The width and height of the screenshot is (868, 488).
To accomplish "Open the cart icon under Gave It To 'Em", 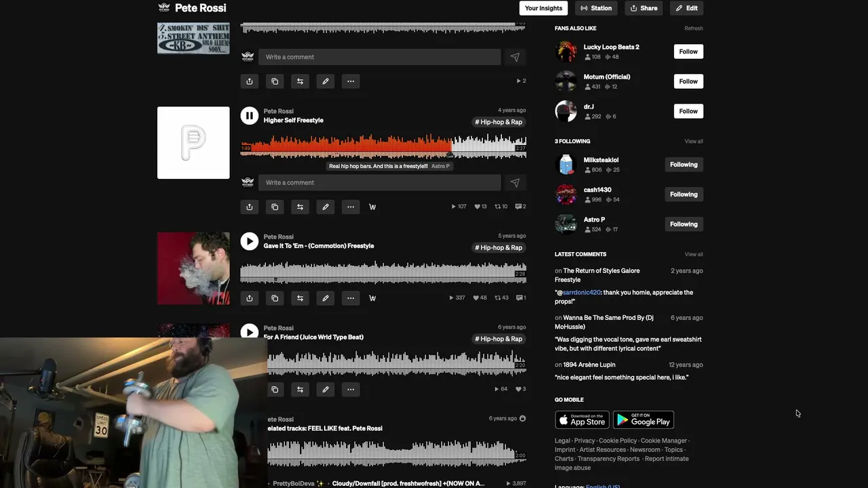I will [x=372, y=298].
